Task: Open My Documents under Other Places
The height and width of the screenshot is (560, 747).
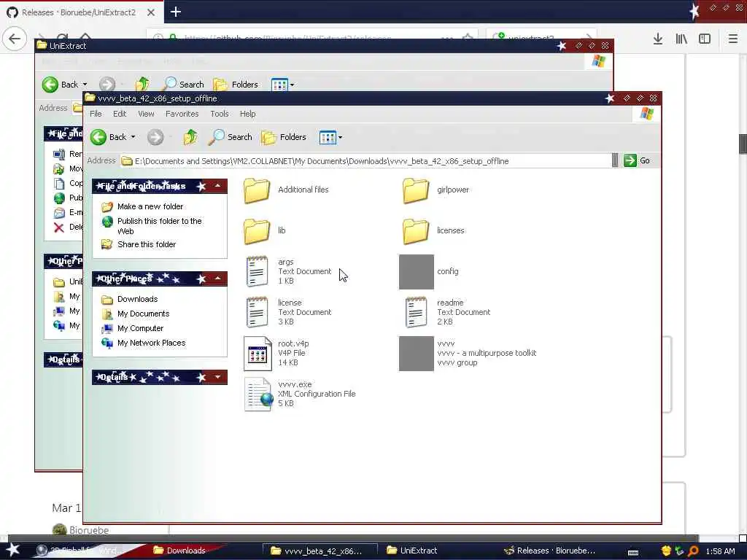Action: [143, 314]
